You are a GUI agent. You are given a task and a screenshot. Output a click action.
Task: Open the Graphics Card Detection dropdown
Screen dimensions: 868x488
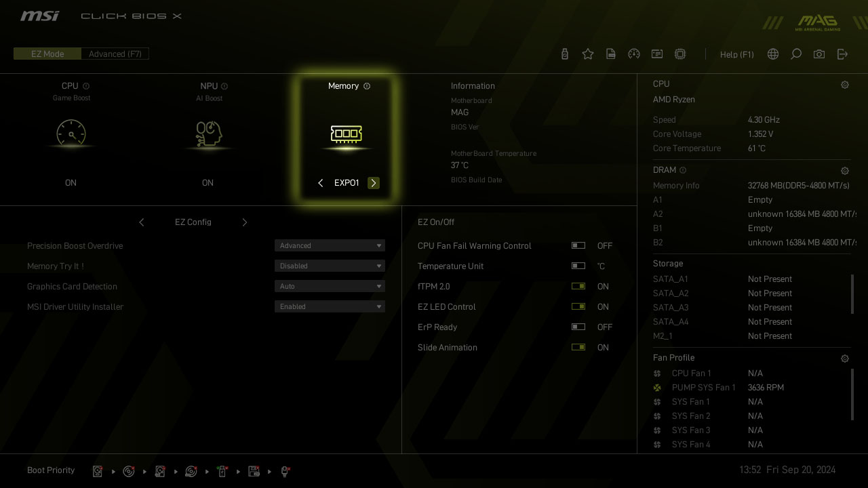[330, 287]
